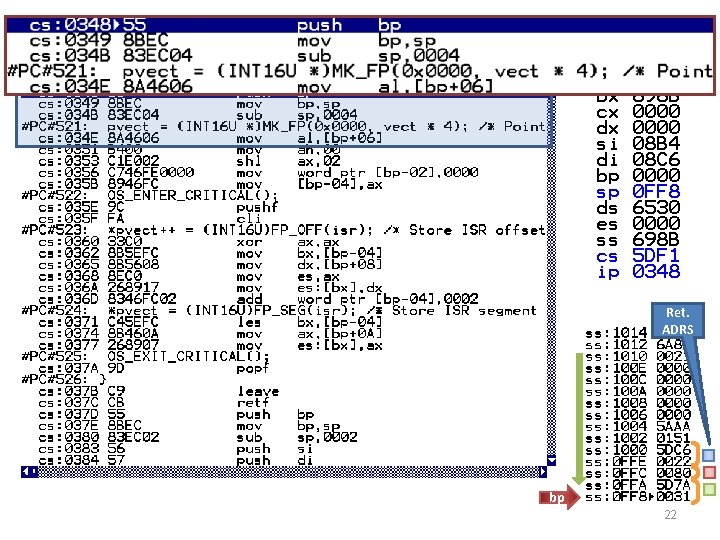Click the vertical scrollbar down arrow
The width and height of the screenshot is (720, 540).
click(552, 460)
